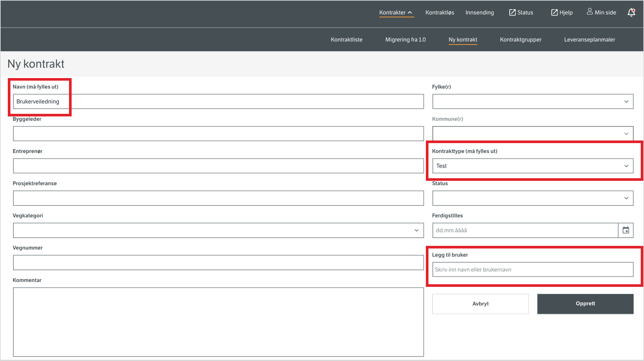
Task: Click the Opprett button
Action: click(585, 304)
